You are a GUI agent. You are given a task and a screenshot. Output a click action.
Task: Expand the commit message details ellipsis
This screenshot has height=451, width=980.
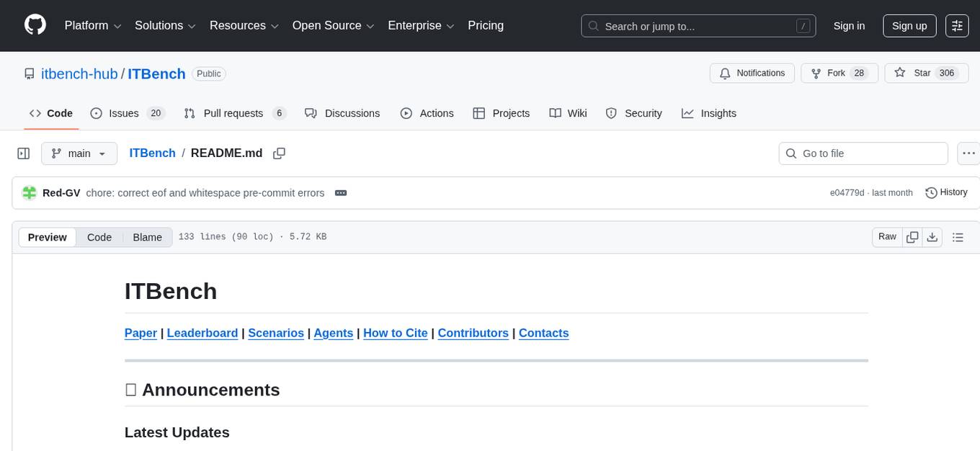click(x=340, y=192)
